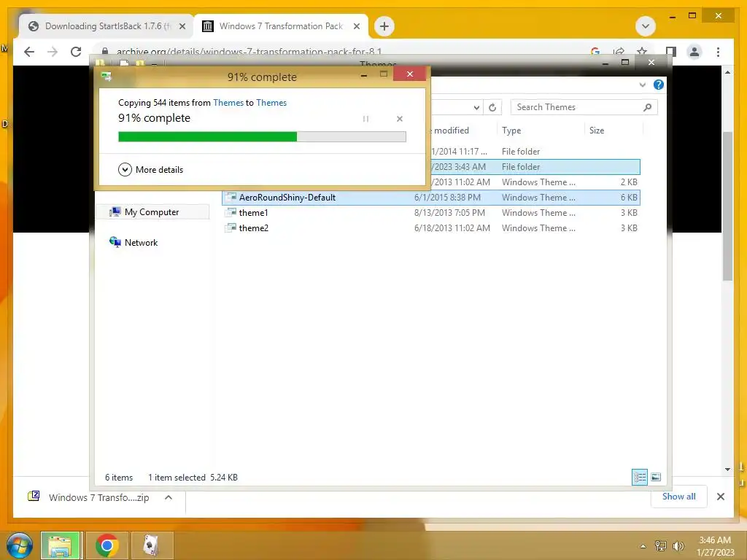The height and width of the screenshot is (560, 747).
Task: Cancel the copy with the small X
Action: tap(400, 119)
